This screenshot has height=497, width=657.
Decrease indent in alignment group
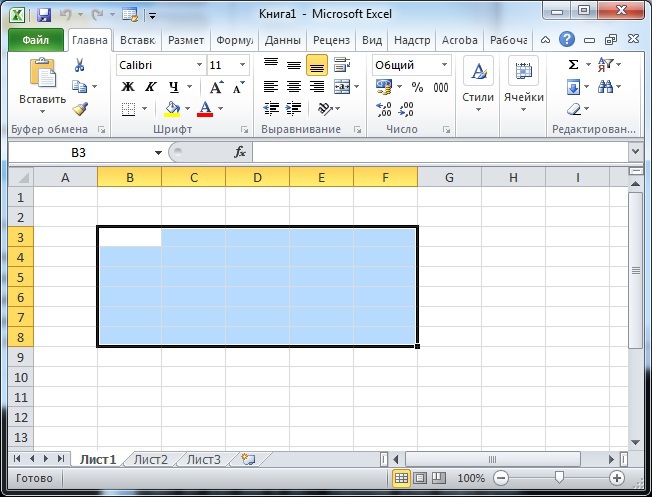tap(272, 109)
